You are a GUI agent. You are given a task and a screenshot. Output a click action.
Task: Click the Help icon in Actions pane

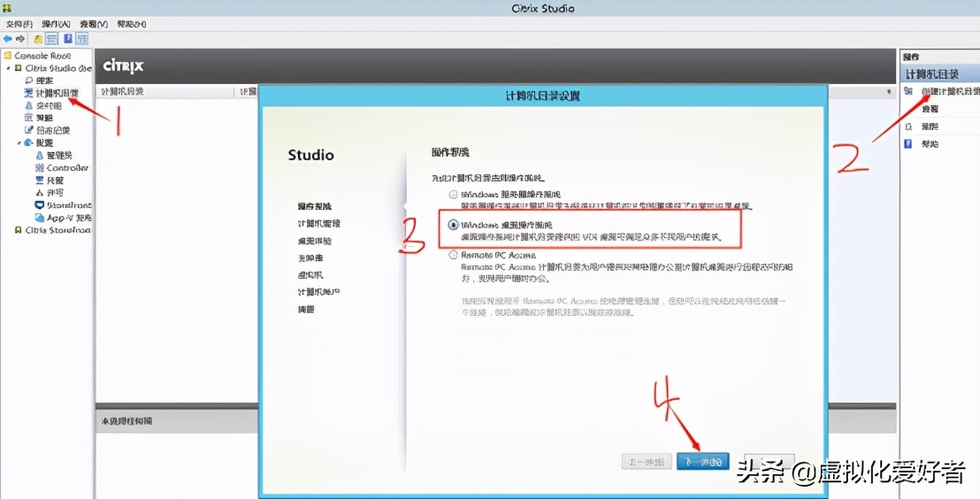[x=908, y=144]
